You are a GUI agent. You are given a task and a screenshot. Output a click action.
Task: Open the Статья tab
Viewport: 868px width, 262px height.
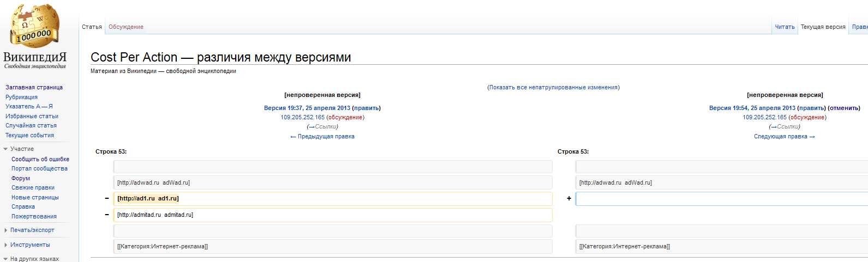(x=92, y=27)
